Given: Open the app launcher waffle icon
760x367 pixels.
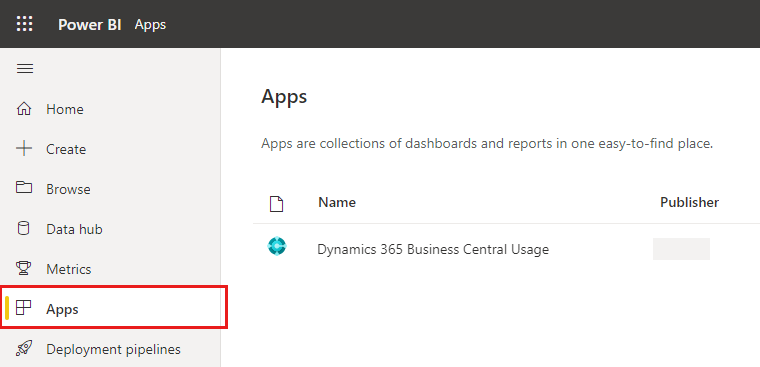Looking at the screenshot, I should 25,24.
